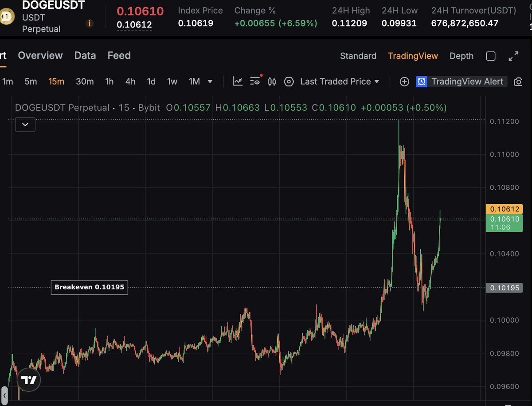Screen dimensions: 532x406
Task: Select the Depth chart view
Action: point(462,56)
